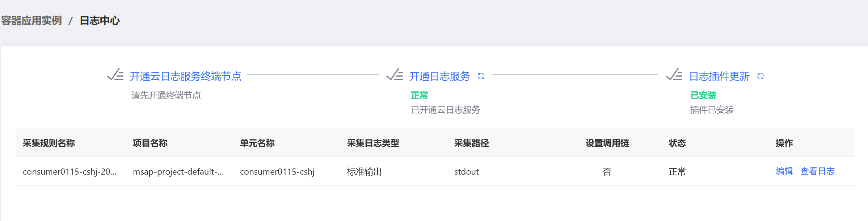Select the msap-project-default-... project cell

(178, 172)
